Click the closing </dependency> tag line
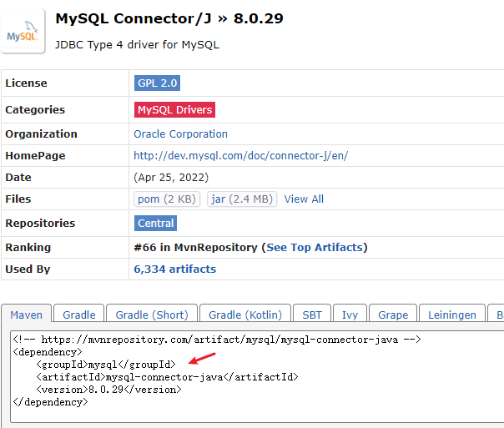Image resolution: width=504 pixels, height=428 pixels. point(50,402)
